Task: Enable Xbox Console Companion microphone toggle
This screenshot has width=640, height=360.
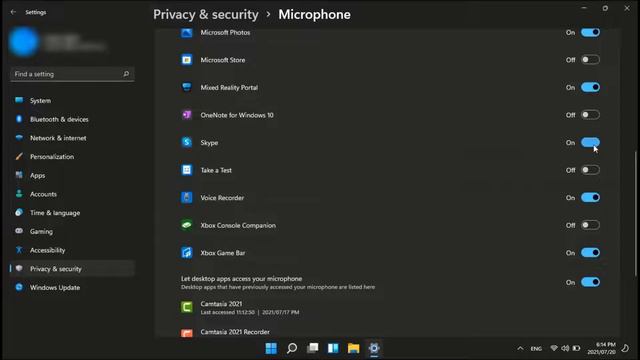Action: [x=590, y=225]
